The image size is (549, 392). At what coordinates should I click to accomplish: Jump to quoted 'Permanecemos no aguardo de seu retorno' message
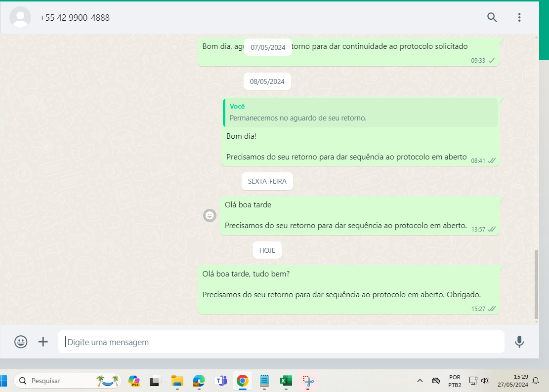(x=360, y=113)
